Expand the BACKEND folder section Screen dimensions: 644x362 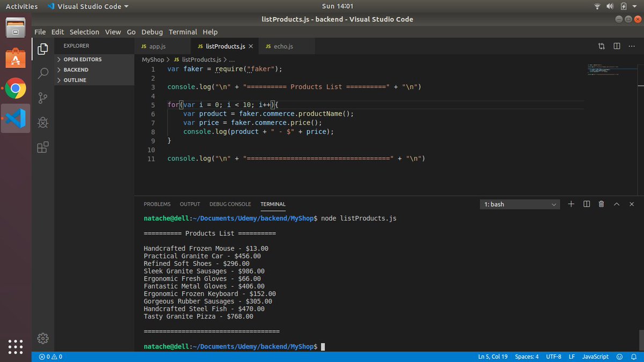click(x=94, y=70)
